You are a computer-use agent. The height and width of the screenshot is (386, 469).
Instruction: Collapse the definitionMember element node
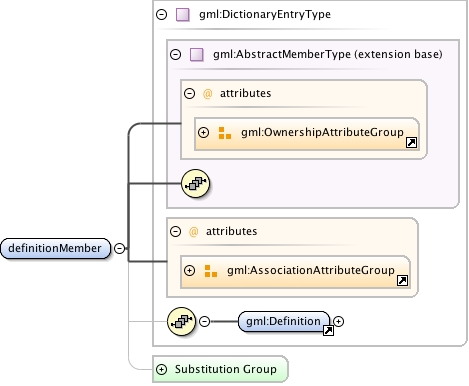[119, 248]
